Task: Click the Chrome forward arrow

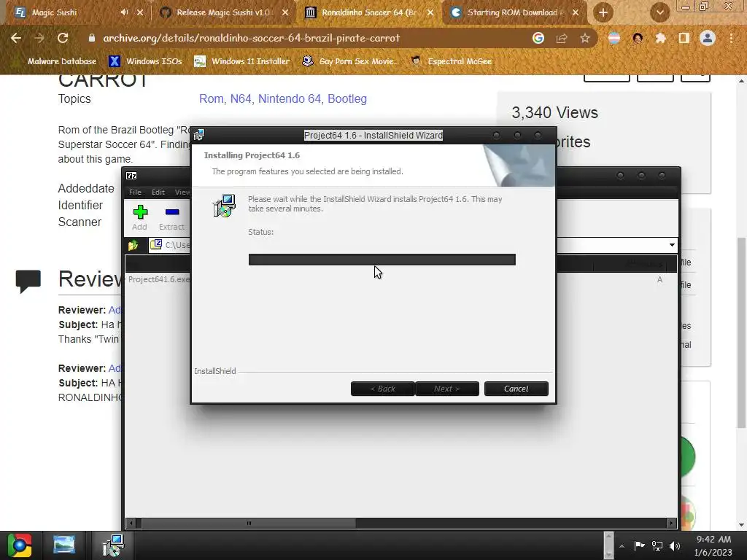Action: tap(39, 38)
